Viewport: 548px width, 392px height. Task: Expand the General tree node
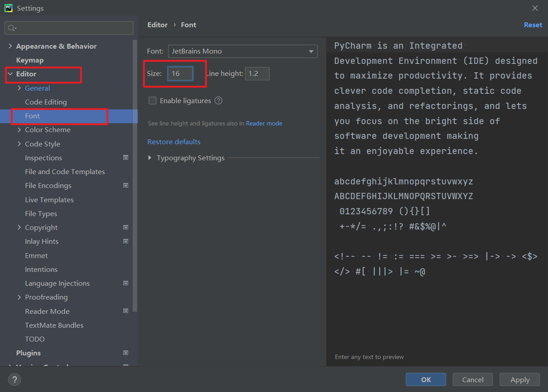coord(19,88)
